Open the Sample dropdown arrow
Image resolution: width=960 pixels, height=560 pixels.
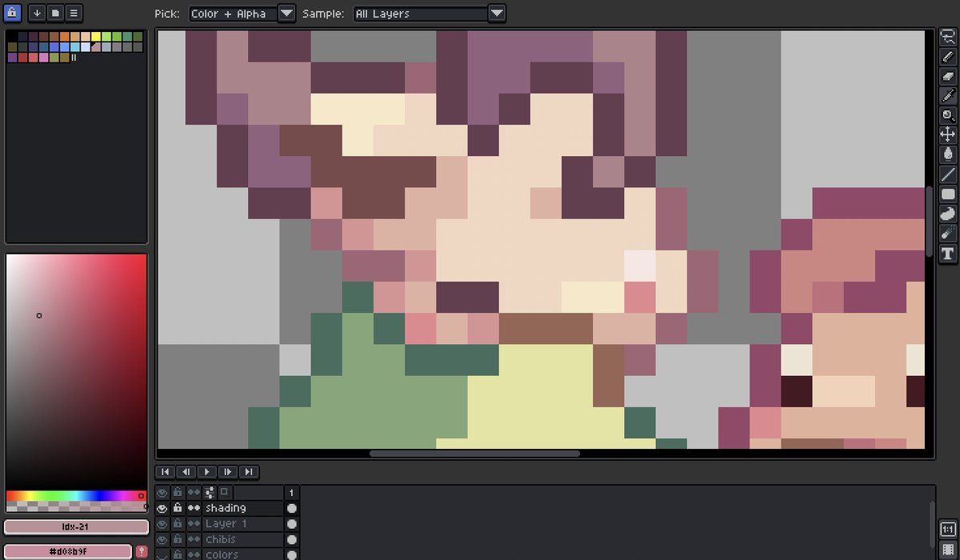pyautogui.click(x=497, y=14)
